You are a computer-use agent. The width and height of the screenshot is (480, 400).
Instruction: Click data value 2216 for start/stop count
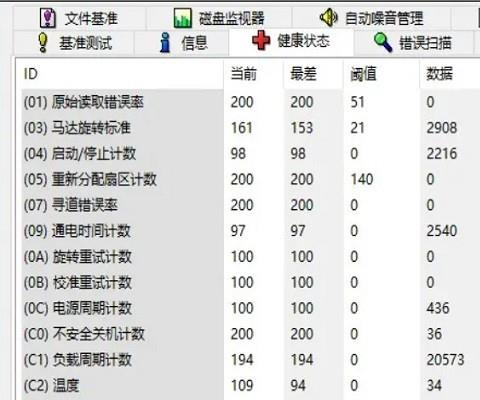[x=442, y=153]
